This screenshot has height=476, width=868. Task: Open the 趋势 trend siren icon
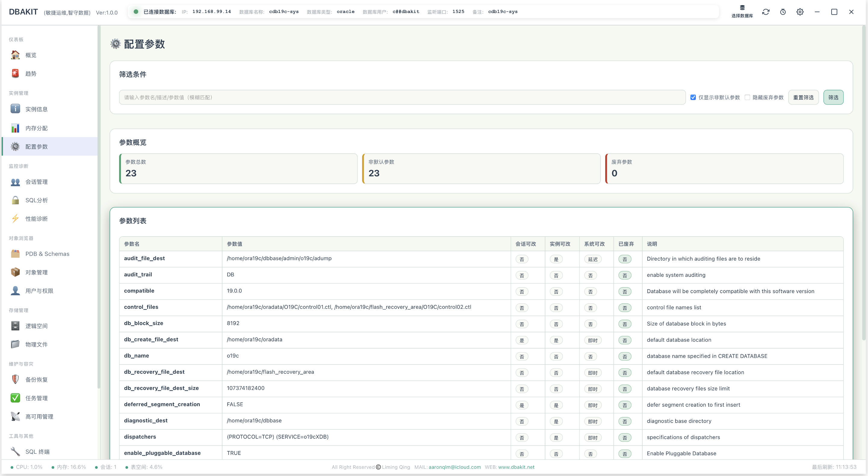(15, 74)
